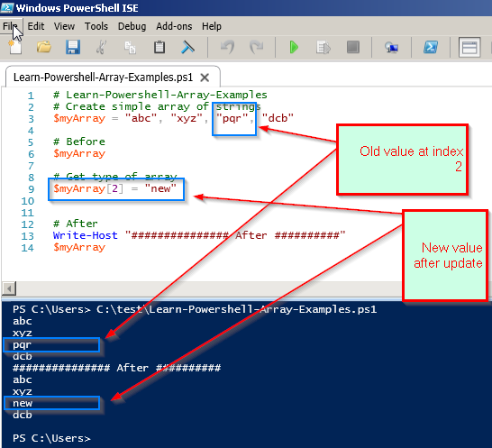Click the Cut scissors icon
This screenshot has height=448, width=492.
(x=101, y=48)
